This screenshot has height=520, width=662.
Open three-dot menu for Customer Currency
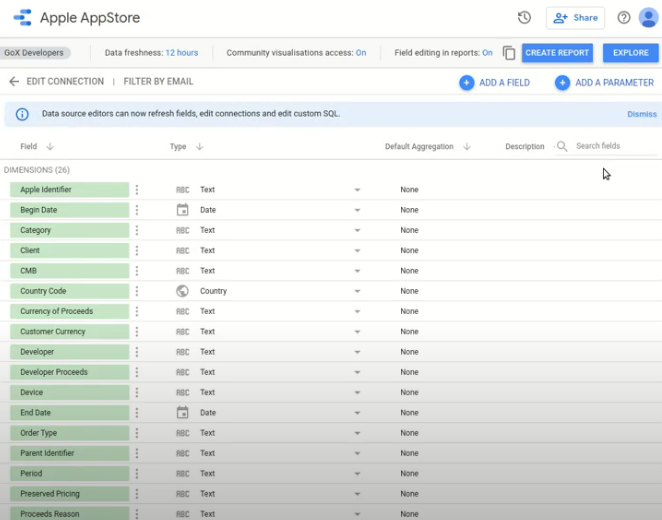pyautogui.click(x=137, y=331)
